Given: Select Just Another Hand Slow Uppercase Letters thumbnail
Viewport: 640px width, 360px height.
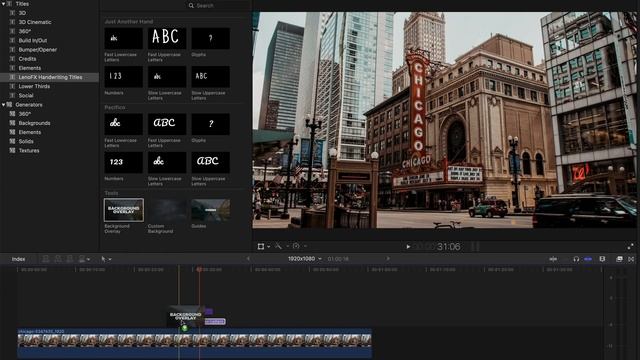Looking at the screenshot, I should tap(211, 77).
